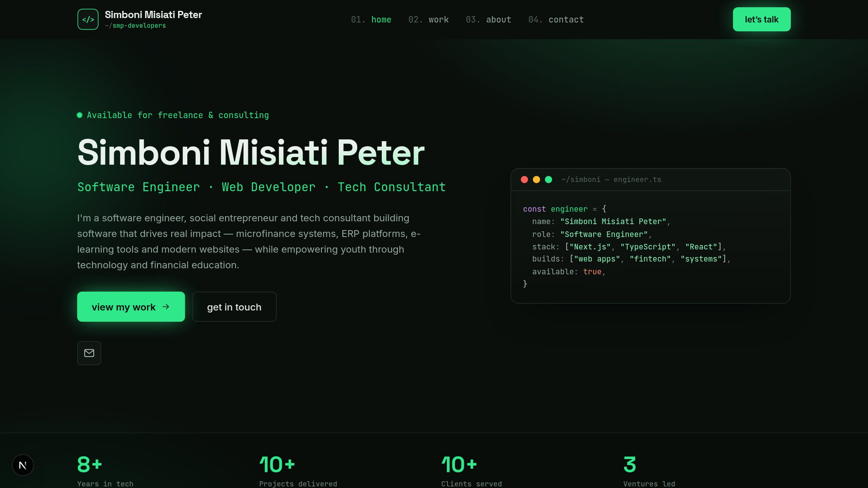868x488 pixels.
Task: Navigate to 03. about section
Action: pos(489,20)
